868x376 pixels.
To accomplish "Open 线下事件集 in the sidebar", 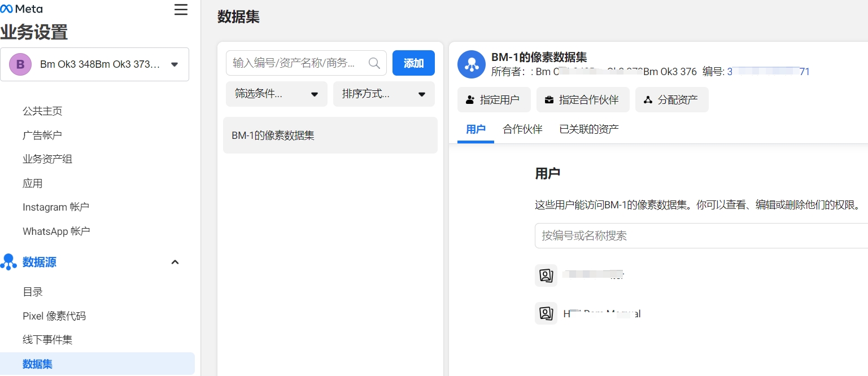I will tap(47, 340).
